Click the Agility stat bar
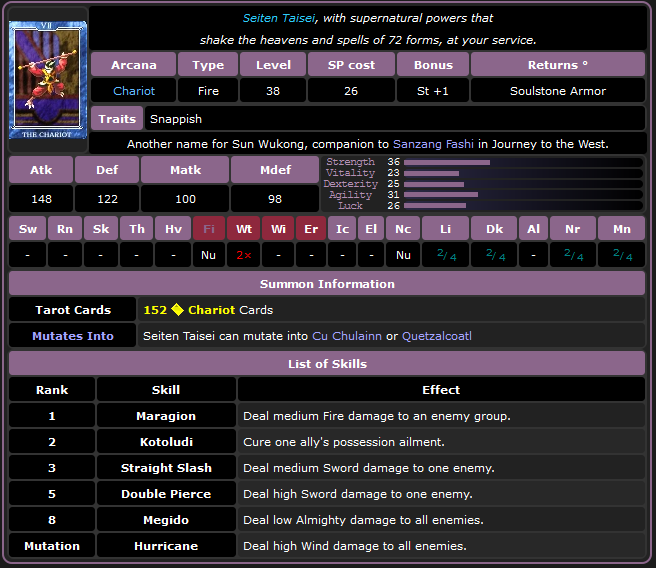Image resolution: width=656 pixels, height=568 pixels. (x=441, y=195)
